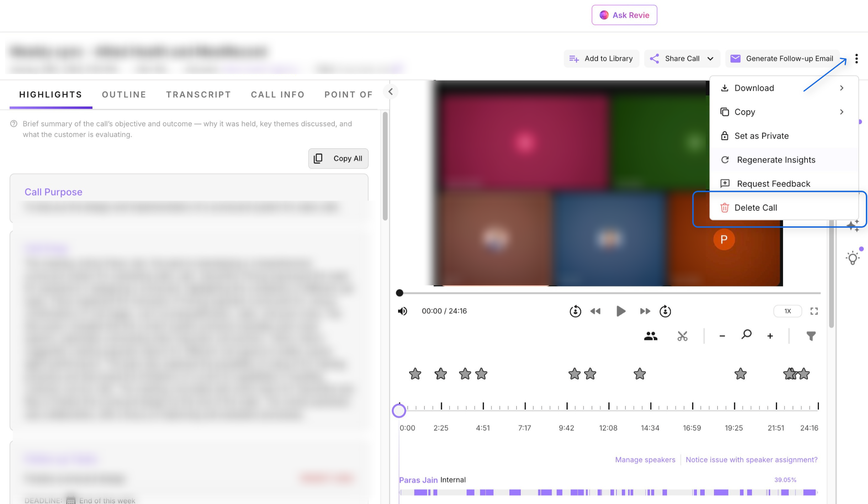This screenshot has height=504, width=868.
Task: Open the speakers people icon
Action: pos(650,336)
